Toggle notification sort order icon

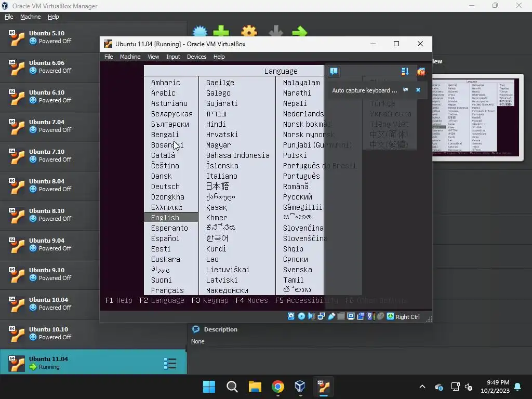pos(405,71)
